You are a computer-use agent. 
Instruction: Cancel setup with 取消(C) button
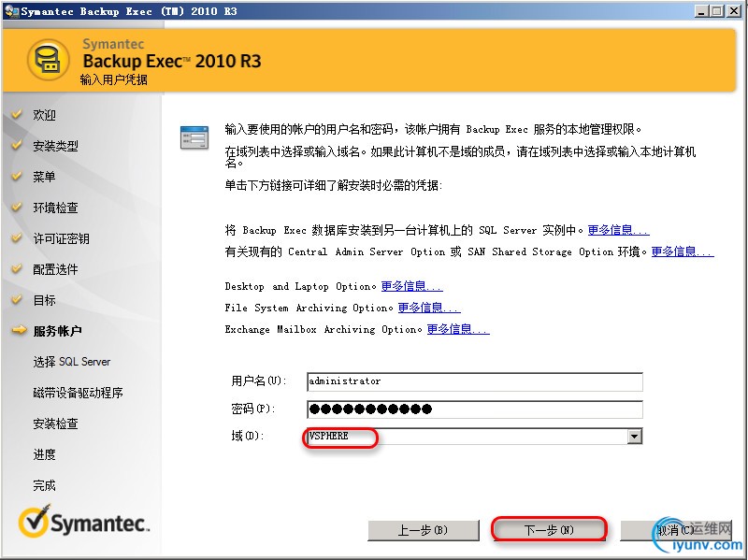point(675,530)
